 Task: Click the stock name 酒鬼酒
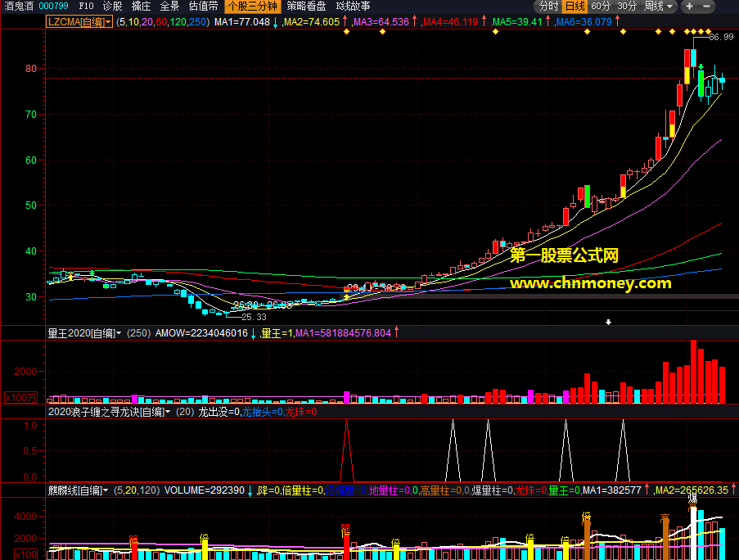coord(19,6)
